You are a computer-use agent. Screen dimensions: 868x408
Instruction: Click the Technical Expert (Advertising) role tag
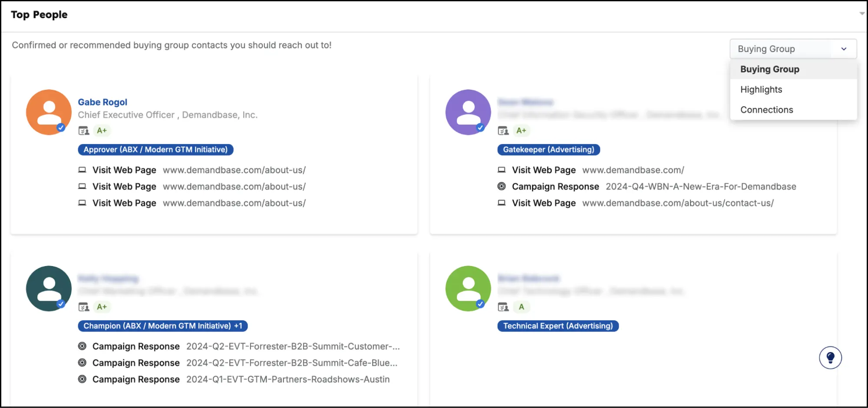point(558,326)
